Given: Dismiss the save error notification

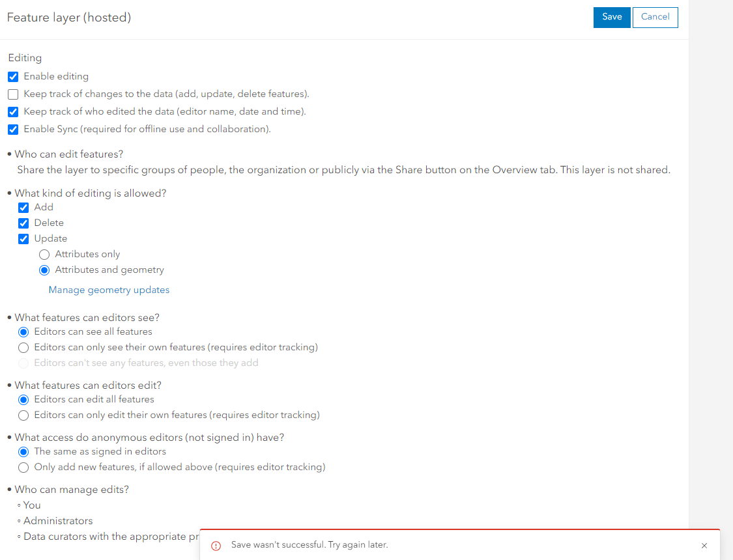Looking at the screenshot, I should (704, 546).
